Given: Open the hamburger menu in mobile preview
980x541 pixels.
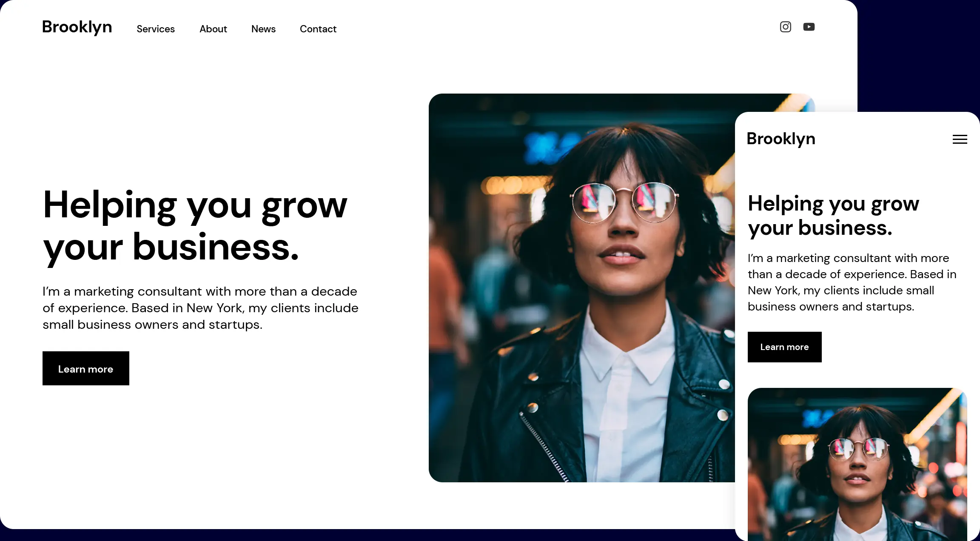Looking at the screenshot, I should (960, 140).
